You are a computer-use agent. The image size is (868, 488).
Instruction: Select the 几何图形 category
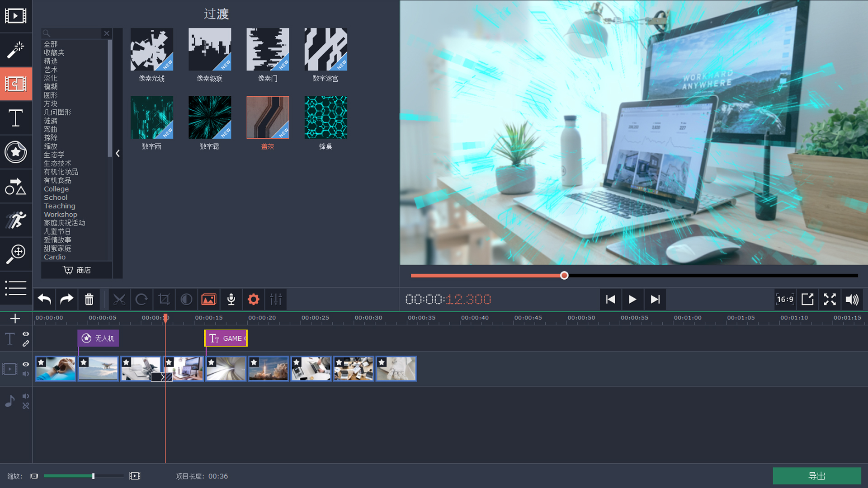click(57, 112)
